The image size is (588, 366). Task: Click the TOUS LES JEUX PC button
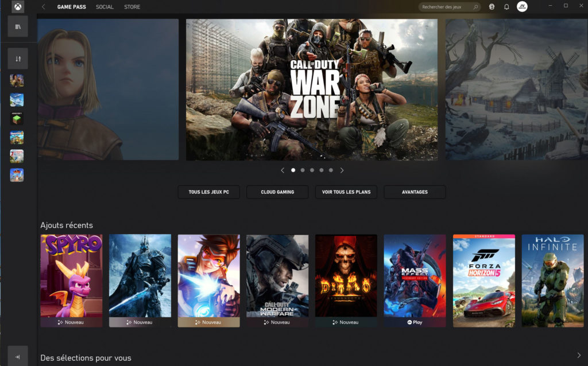209,192
